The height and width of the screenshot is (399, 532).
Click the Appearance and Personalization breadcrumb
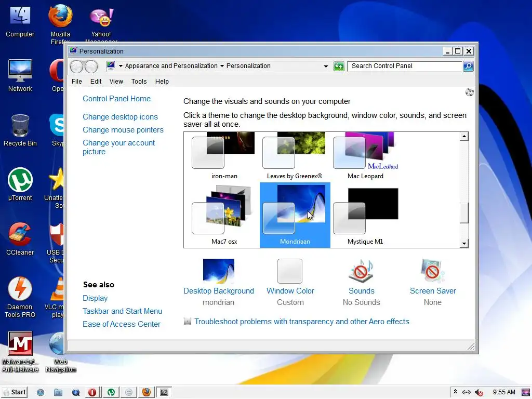click(171, 66)
